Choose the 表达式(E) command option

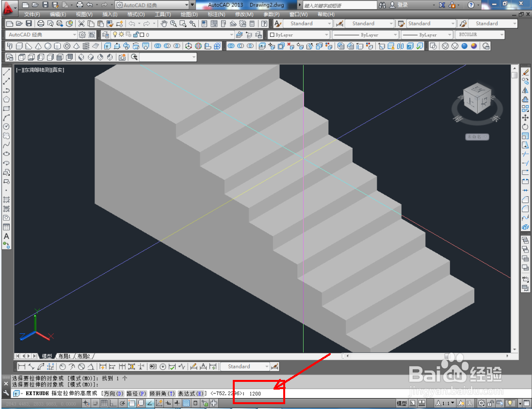click(191, 393)
